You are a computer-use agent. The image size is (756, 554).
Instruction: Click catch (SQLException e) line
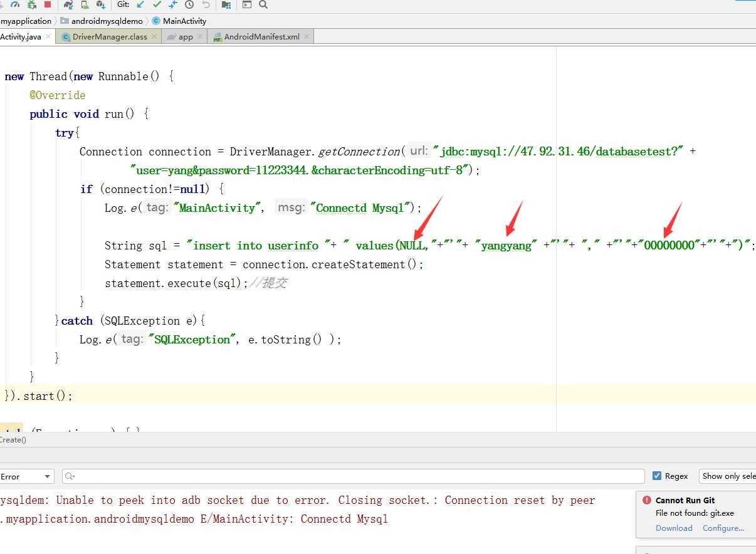click(130, 321)
